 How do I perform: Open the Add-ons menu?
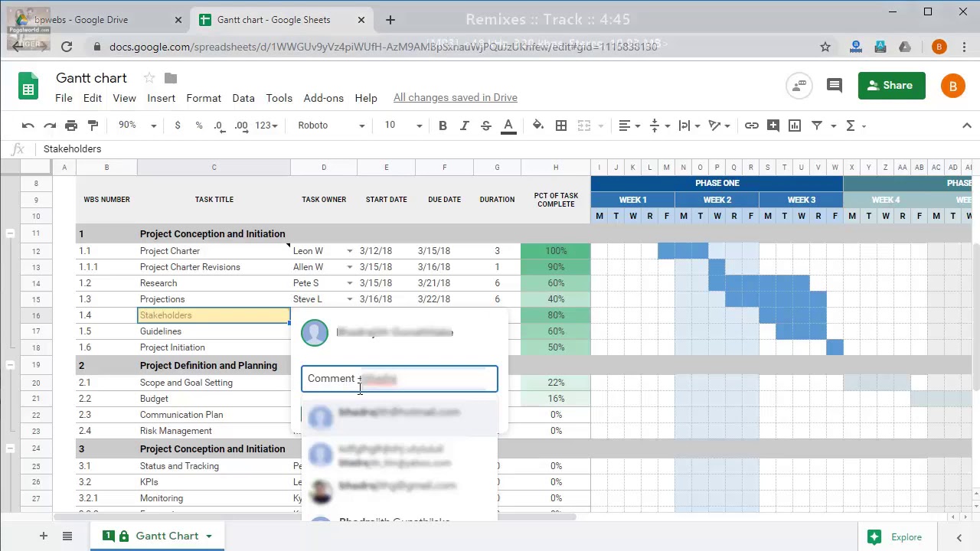pos(323,98)
